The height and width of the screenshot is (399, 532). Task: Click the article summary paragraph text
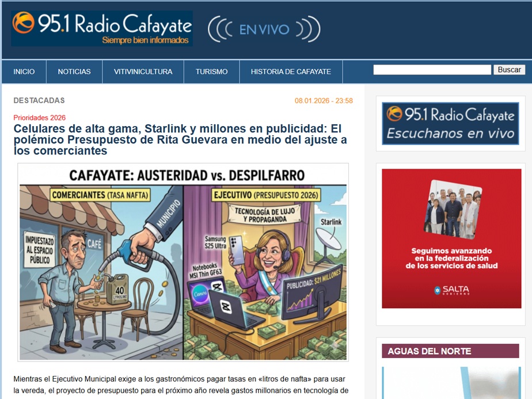pyautogui.click(x=181, y=385)
